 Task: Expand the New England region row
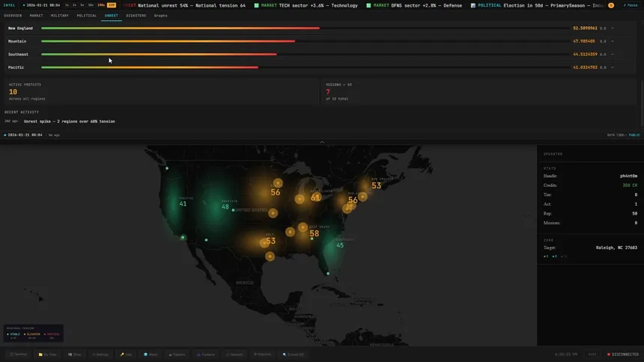tap(612, 28)
